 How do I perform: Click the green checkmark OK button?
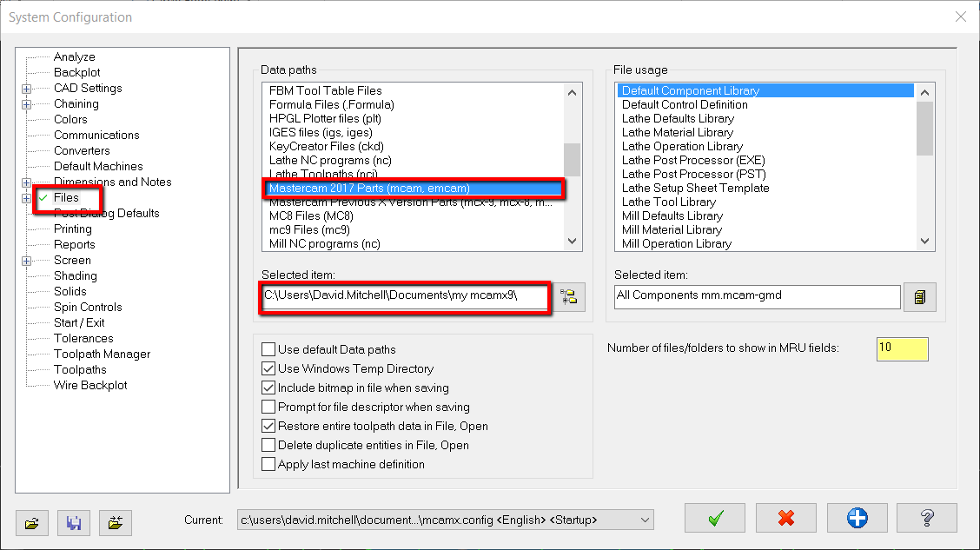[715, 518]
